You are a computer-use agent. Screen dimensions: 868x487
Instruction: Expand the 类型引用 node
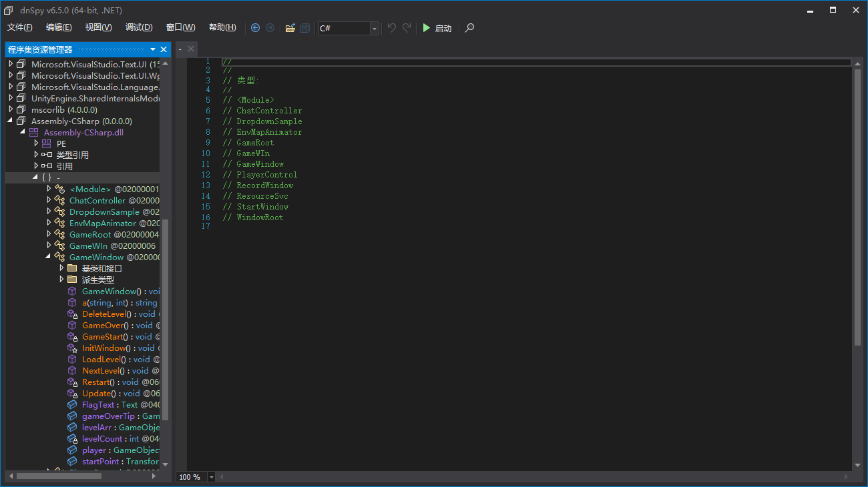pyautogui.click(x=36, y=155)
